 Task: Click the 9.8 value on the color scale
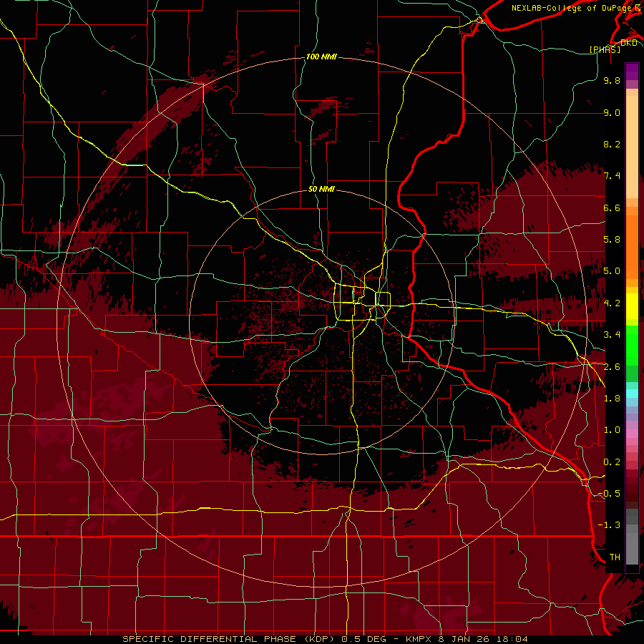(612, 80)
